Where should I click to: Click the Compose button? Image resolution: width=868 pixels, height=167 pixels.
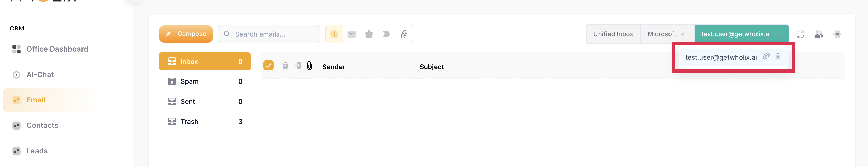point(186,34)
